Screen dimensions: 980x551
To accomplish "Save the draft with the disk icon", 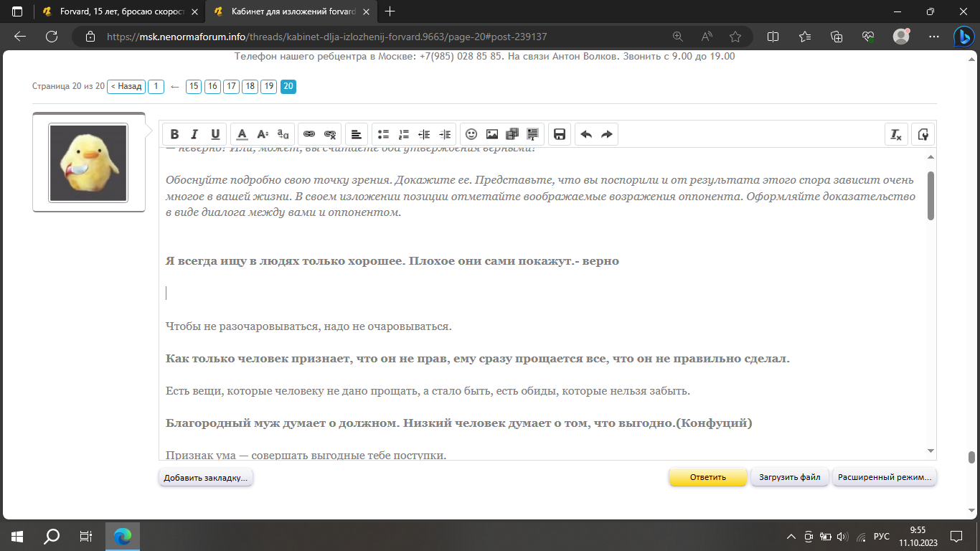I will pos(559,133).
